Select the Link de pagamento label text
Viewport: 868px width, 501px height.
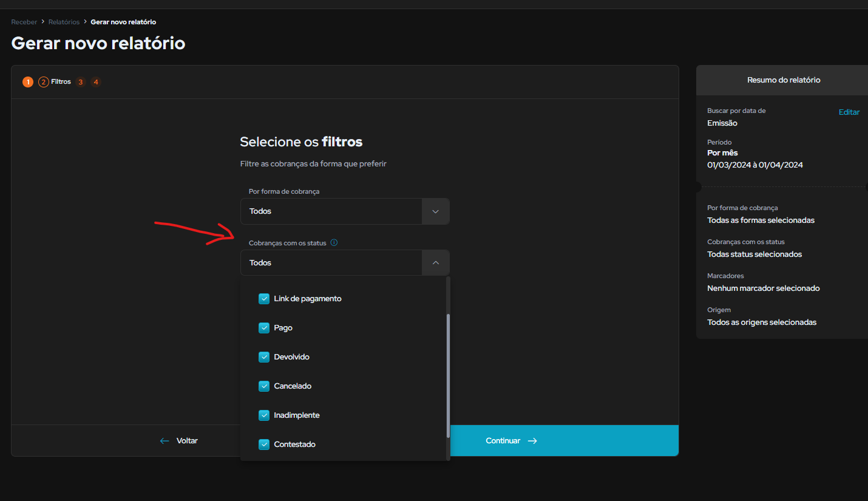point(308,299)
